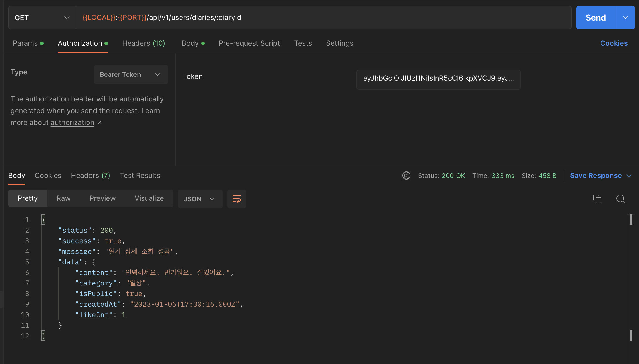Open the Settings tab
This screenshot has height=364, width=639.
(x=339, y=43)
